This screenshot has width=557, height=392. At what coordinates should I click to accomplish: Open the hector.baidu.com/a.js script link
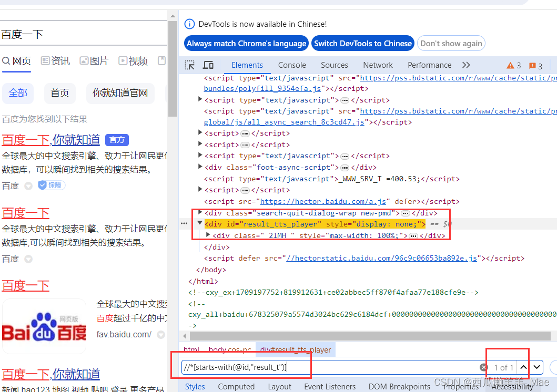[323, 201]
